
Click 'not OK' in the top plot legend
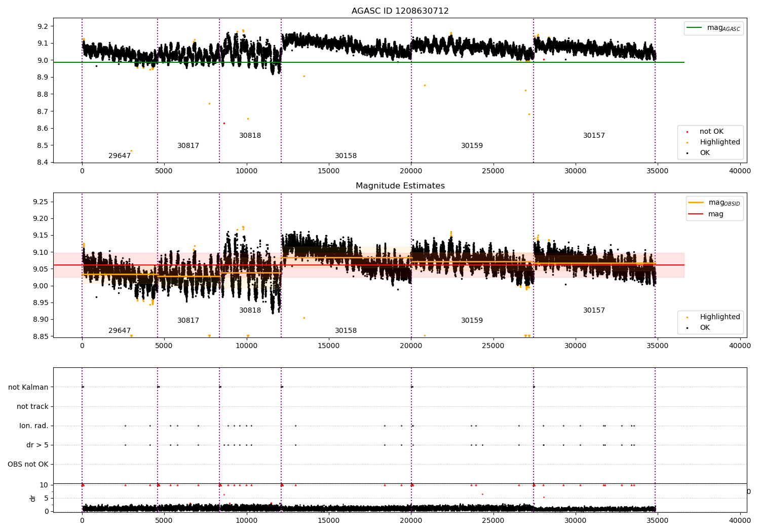pyautogui.click(x=711, y=132)
